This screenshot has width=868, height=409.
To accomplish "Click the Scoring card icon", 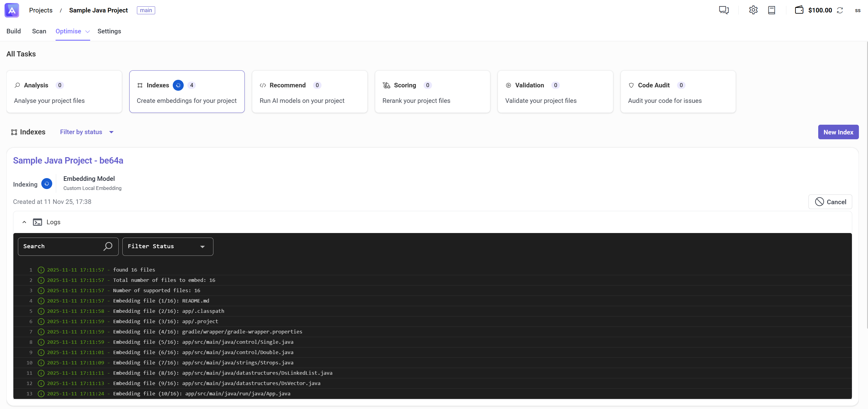I will pos(386,85).
